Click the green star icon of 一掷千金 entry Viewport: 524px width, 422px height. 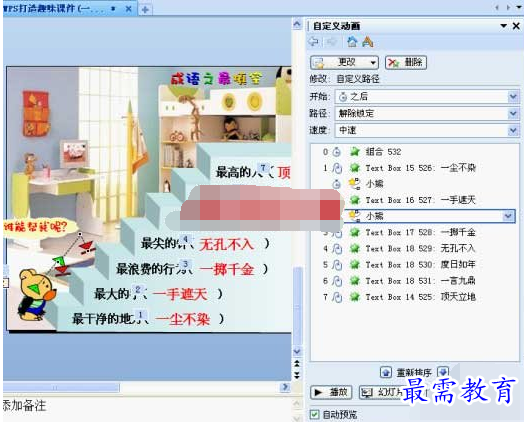click(x=354, y=232)
